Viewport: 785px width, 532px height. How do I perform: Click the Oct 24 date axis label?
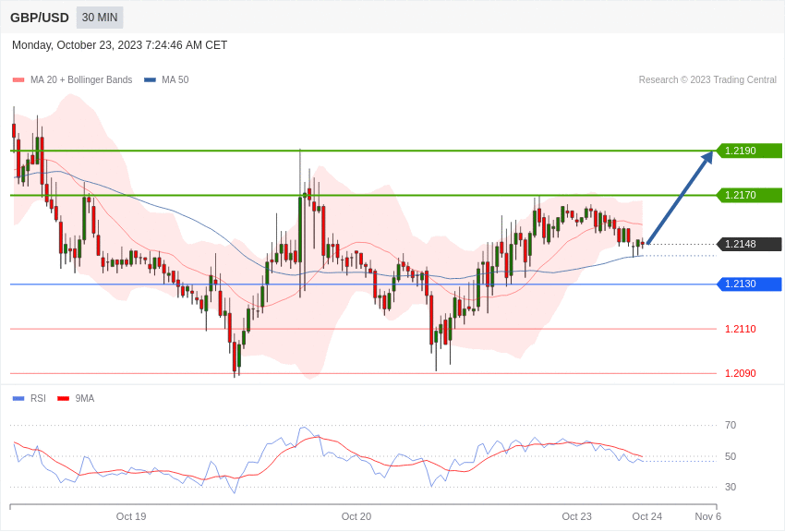pos(646,516)
